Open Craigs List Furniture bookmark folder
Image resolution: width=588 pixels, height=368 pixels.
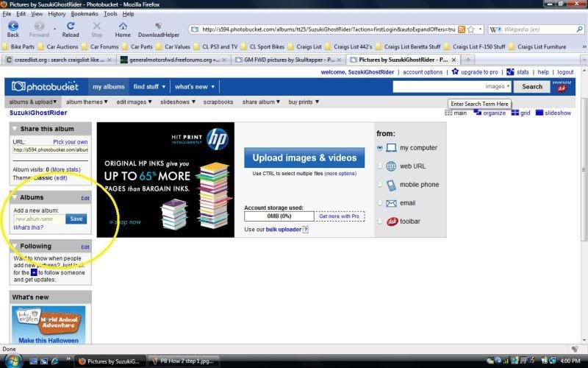537,47
